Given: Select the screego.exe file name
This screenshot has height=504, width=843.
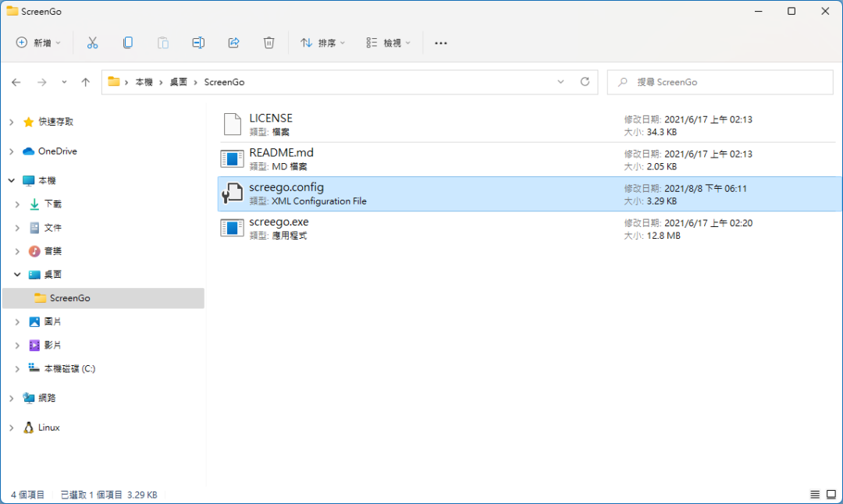Looking at the screenshot, I should point(279,222).
